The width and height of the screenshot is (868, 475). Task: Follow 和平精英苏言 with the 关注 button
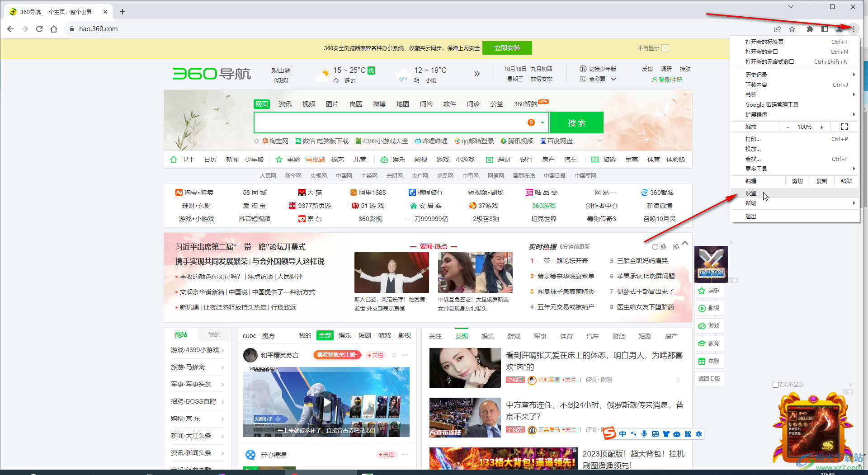[x=375, y=355]
